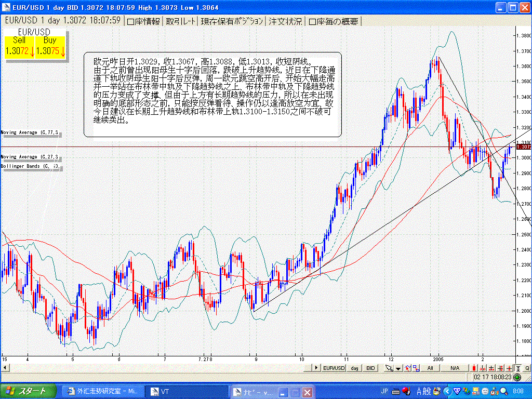Select the arrow cursor tool
The height and width of the screenshot is (399, 532).
click(389, 368)
